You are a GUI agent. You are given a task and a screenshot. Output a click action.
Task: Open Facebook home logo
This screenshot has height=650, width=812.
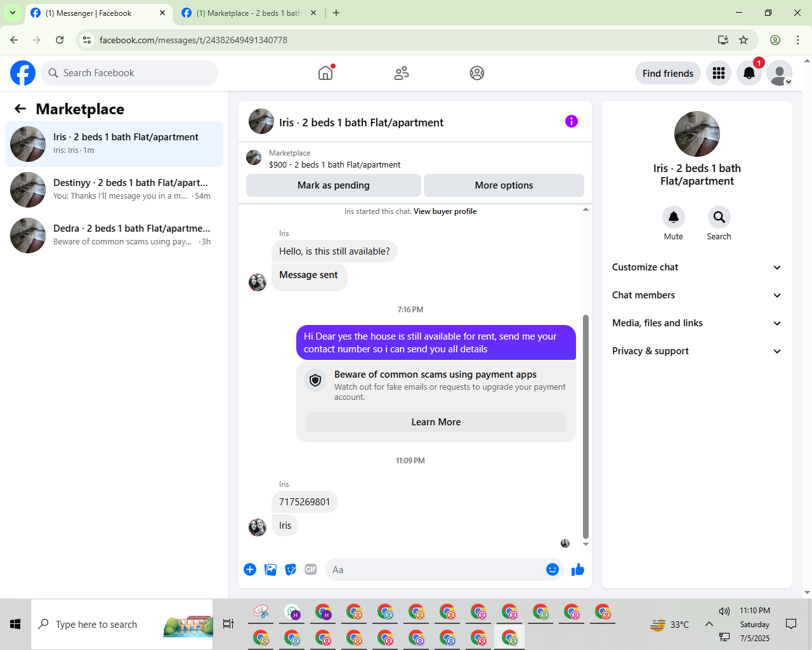(23, 73)
